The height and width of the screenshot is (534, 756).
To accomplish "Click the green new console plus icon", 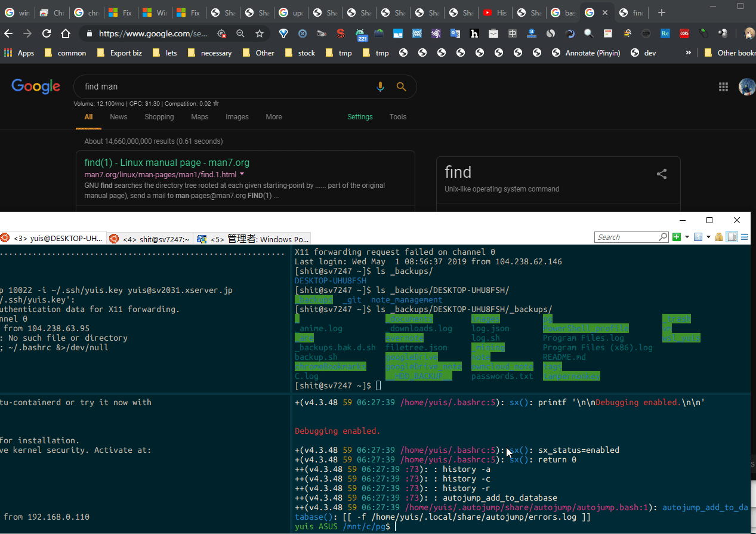I will tap(677, 237).
